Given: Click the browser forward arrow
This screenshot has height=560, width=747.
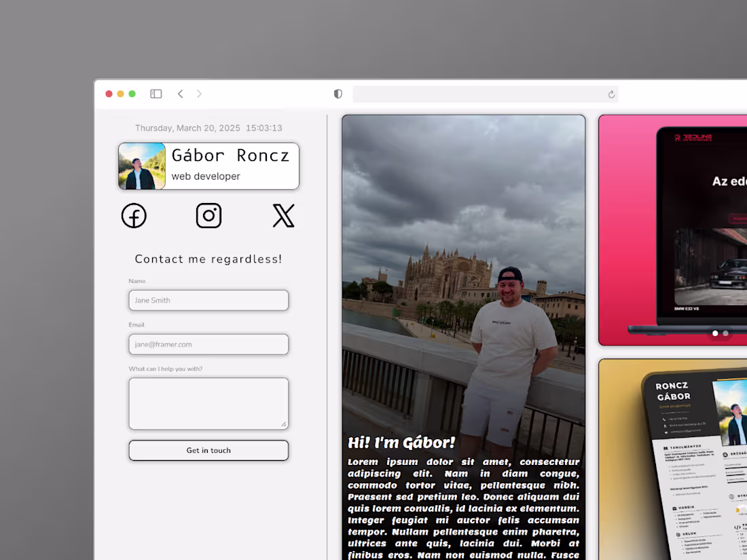Looking at the screenshot, I should pos(199,94).
